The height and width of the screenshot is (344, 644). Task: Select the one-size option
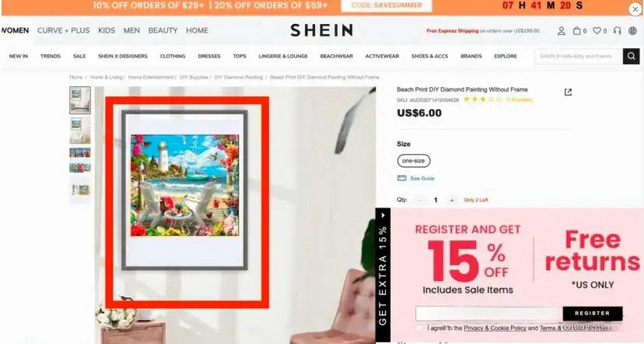pos(414,160)
